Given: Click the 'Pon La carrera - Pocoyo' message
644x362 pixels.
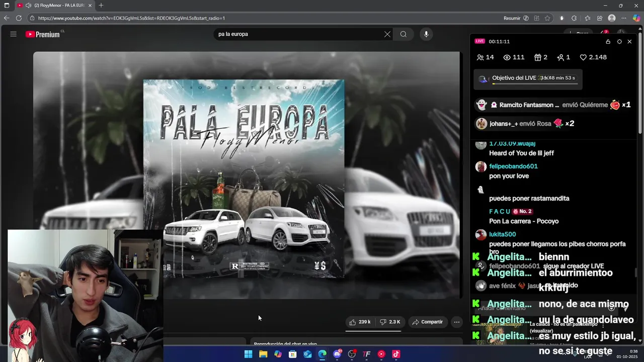Looking at the screenshot, I should 524,221.
